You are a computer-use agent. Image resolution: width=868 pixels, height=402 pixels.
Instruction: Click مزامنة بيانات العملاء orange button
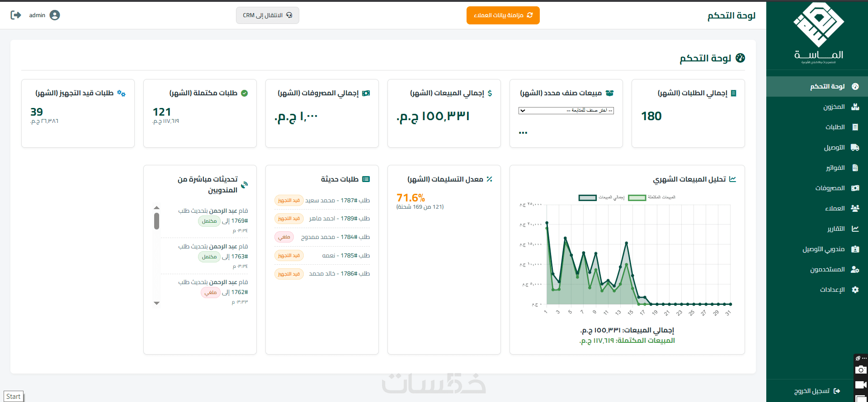click(x=503, y=15)
